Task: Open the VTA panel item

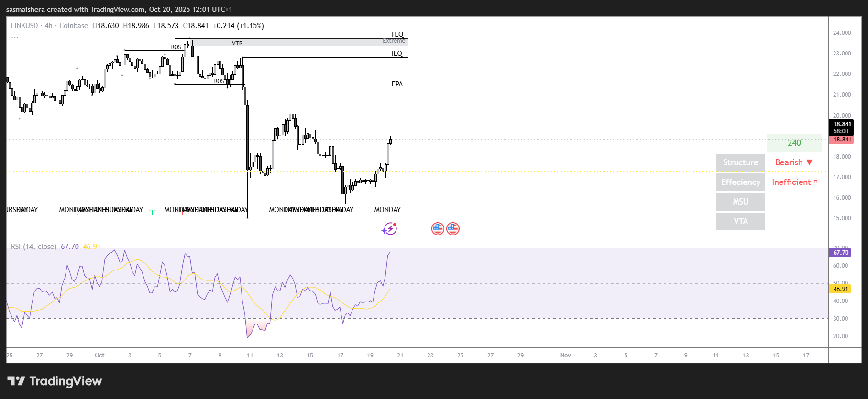Action: (740, 221)
